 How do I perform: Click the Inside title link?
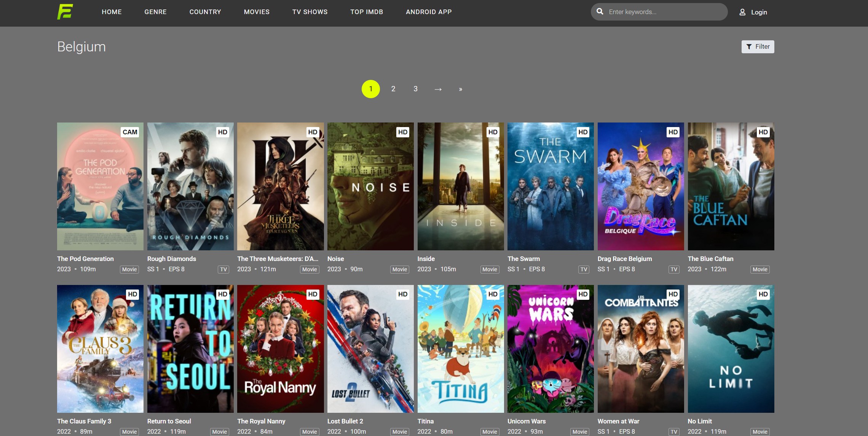(426, 259)
